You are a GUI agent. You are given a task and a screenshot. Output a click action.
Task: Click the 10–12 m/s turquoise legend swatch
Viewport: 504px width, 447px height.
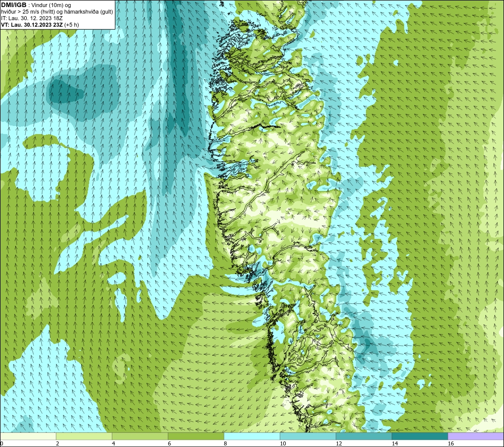[307, 436]
